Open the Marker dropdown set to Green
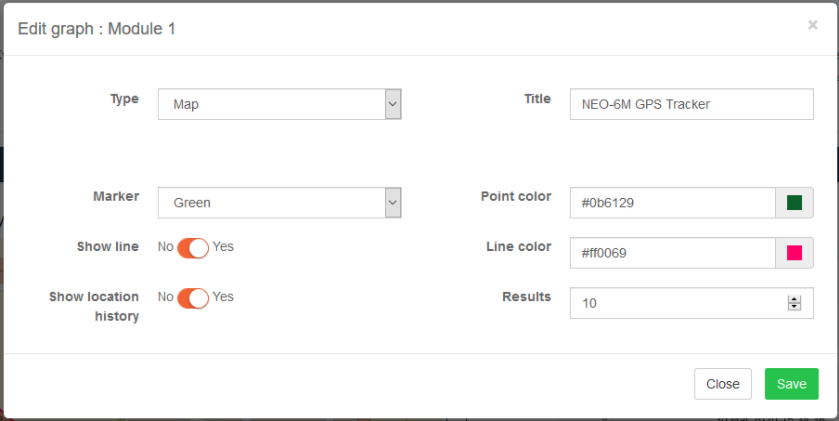 point(279,203)
